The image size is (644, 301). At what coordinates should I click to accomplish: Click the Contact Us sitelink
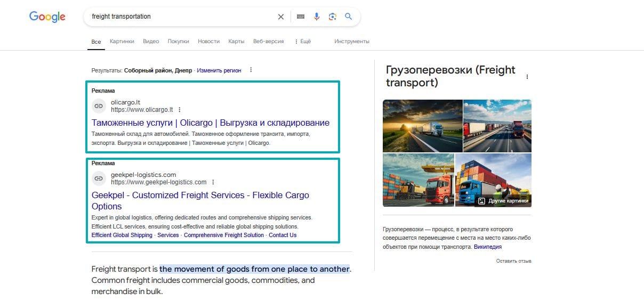pyautogui.click(x=283, y=235)
